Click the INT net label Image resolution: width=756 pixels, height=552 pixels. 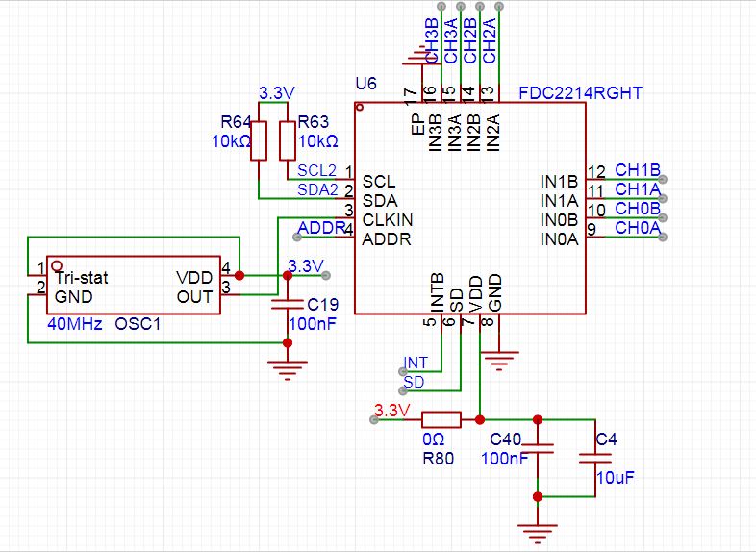tap(416, 363)
